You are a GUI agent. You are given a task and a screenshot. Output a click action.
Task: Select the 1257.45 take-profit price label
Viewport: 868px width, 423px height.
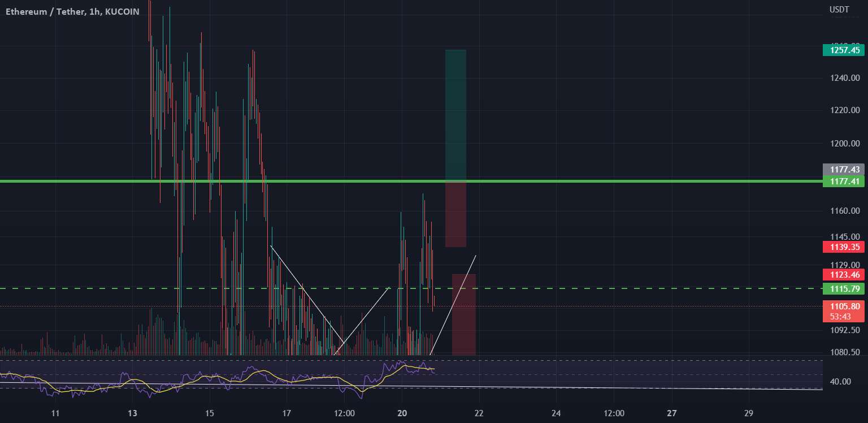[x=844, y=50]
